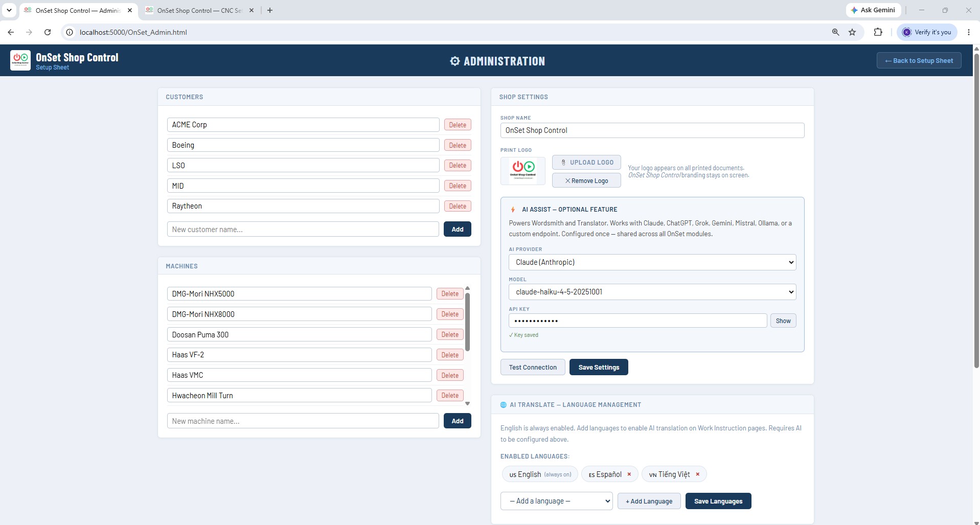Click the Verify it's you profile button
Screen dimensions: 980x525
(927, 32)
